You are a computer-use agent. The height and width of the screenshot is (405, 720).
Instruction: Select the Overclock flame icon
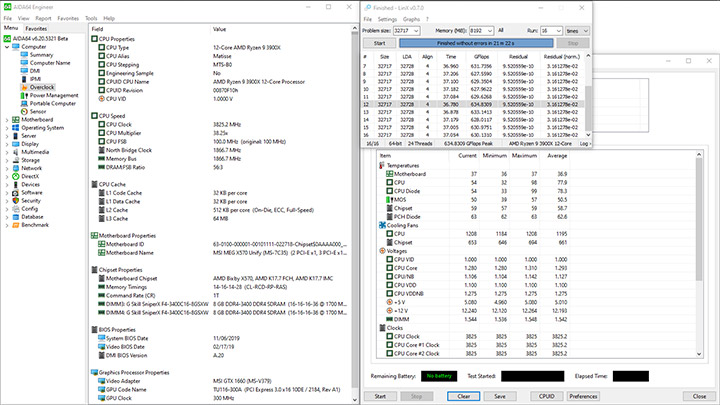(x=24, y=87)
